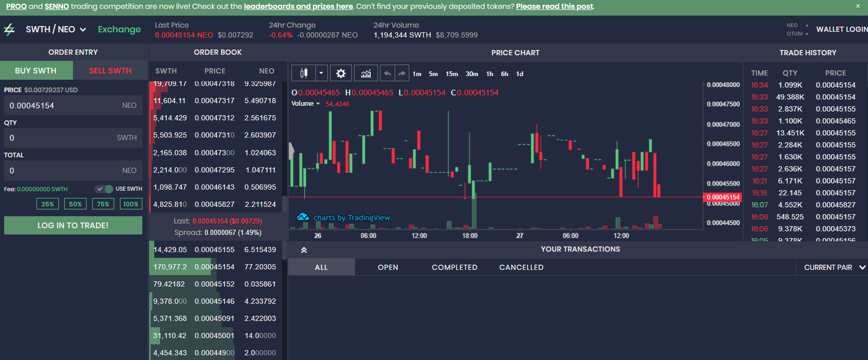Open leaderboards and prizes here link
868x360 pixels.
[x=298, y=6]
